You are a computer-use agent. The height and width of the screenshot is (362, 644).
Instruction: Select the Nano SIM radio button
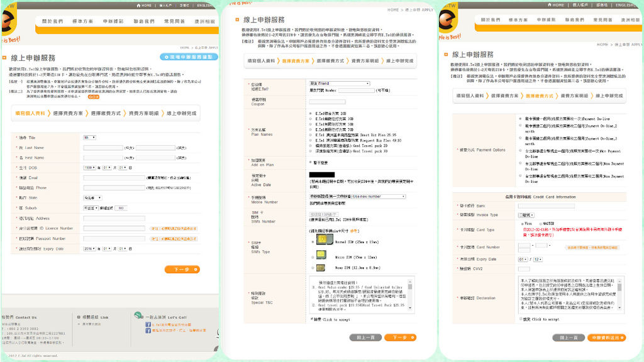(313, 268)
